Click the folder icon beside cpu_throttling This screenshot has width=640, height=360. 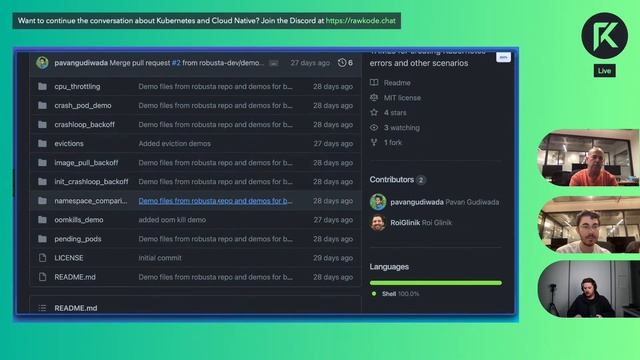tap(42, 87)
